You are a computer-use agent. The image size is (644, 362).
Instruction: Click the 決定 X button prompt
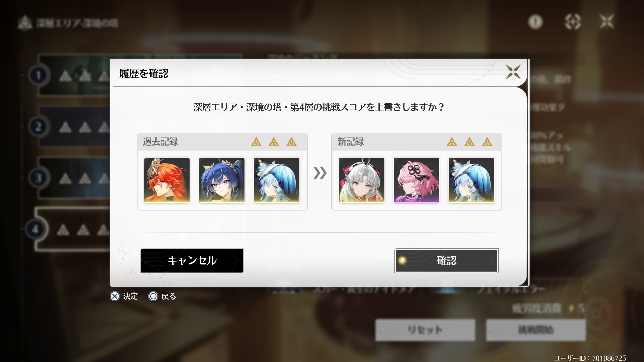tap(124, 296)
